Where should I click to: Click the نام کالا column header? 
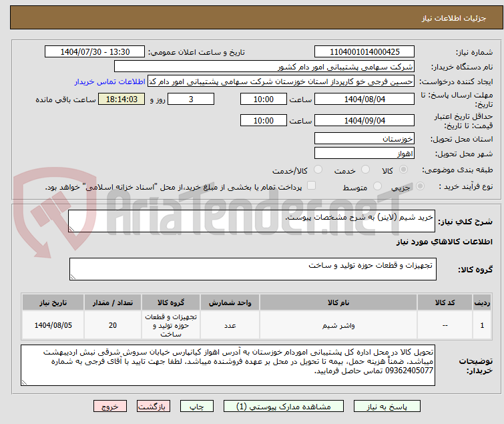click(338, 302)
